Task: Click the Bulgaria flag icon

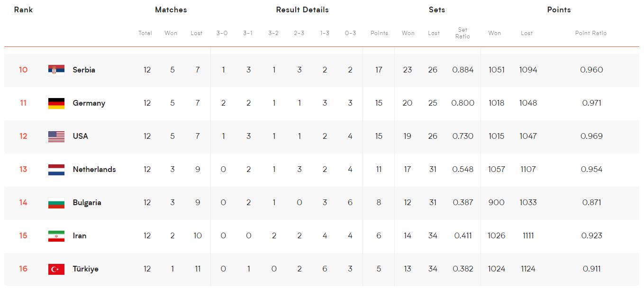Action: 56,203
